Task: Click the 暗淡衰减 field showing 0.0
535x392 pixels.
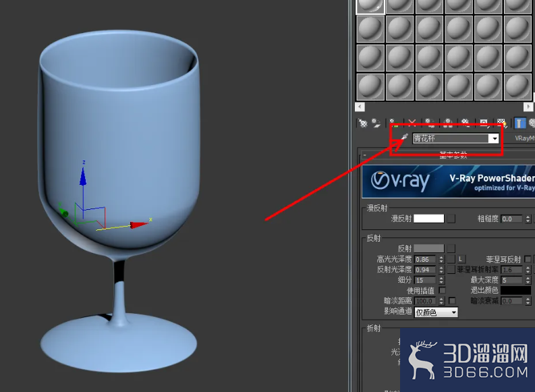Action: tap(511, 301)
